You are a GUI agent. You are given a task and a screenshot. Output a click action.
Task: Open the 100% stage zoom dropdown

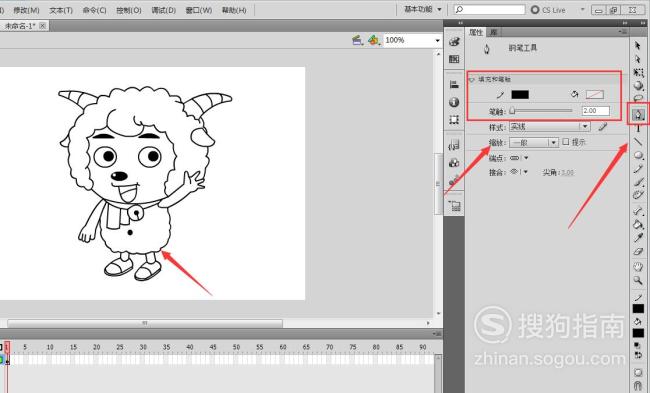(412, 40)
